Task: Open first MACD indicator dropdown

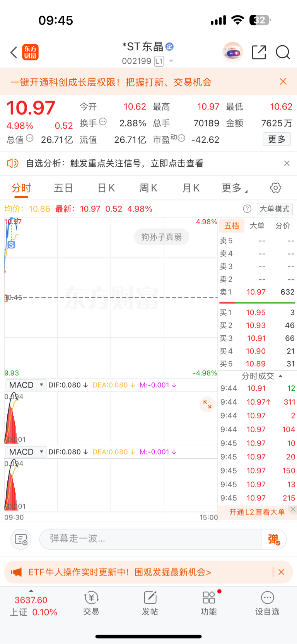Action: tap(26, 385)
